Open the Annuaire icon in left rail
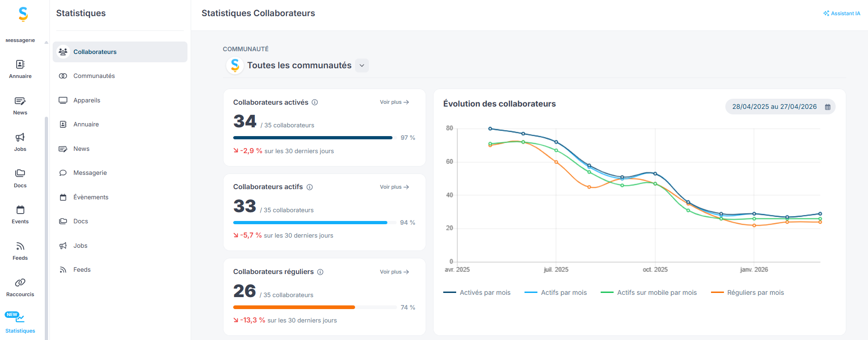 [x=20, y=65]
